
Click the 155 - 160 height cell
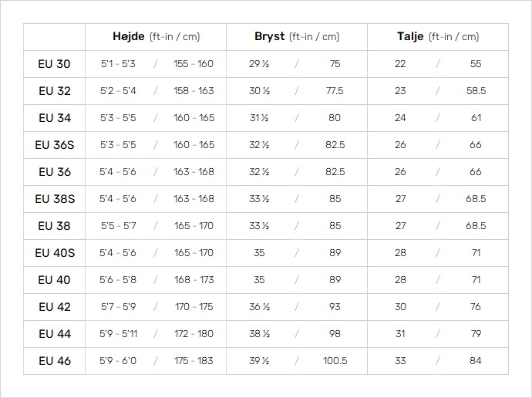tap(194, 64)
